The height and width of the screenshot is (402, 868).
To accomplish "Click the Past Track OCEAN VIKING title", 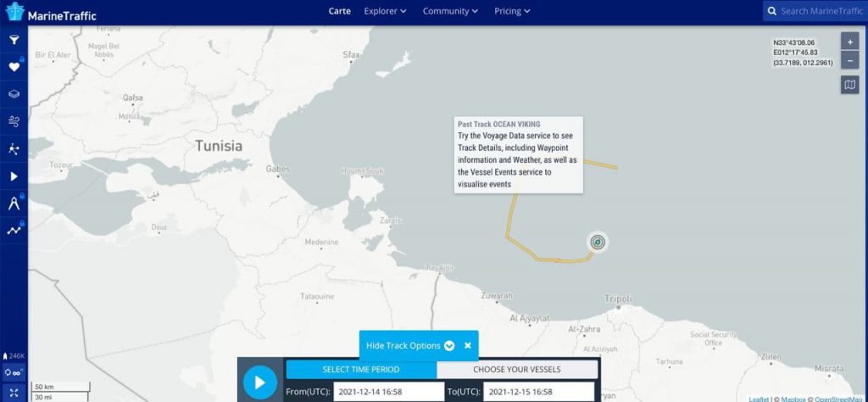I will tap(498, 124).
